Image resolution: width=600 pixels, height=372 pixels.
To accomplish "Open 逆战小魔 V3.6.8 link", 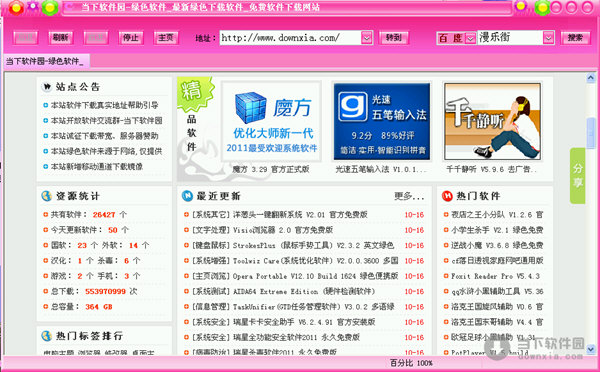I will click(x=497, y=245).
